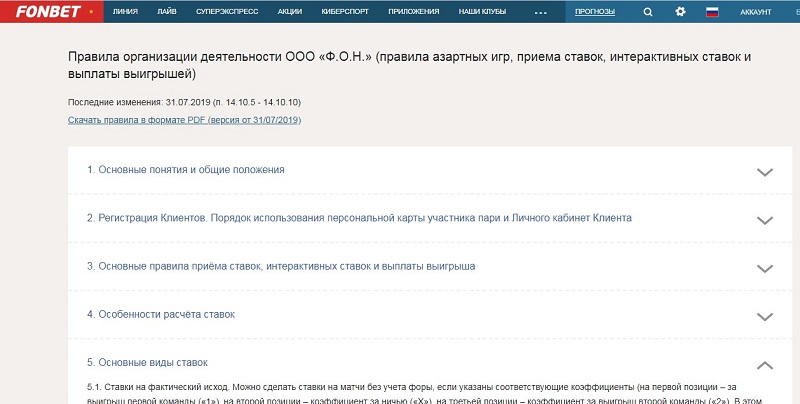Open the Линия menu item
This screenshot has height=404, width=800.
point(126,12)
